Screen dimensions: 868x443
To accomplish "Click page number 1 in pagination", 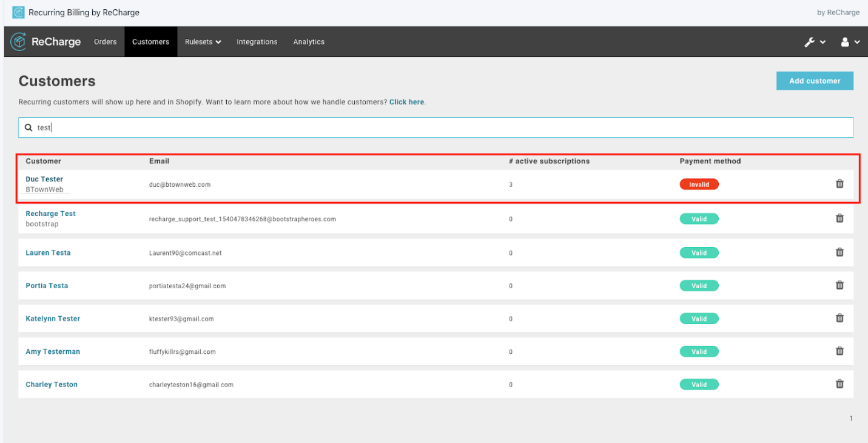I will [x=851, y=418].
